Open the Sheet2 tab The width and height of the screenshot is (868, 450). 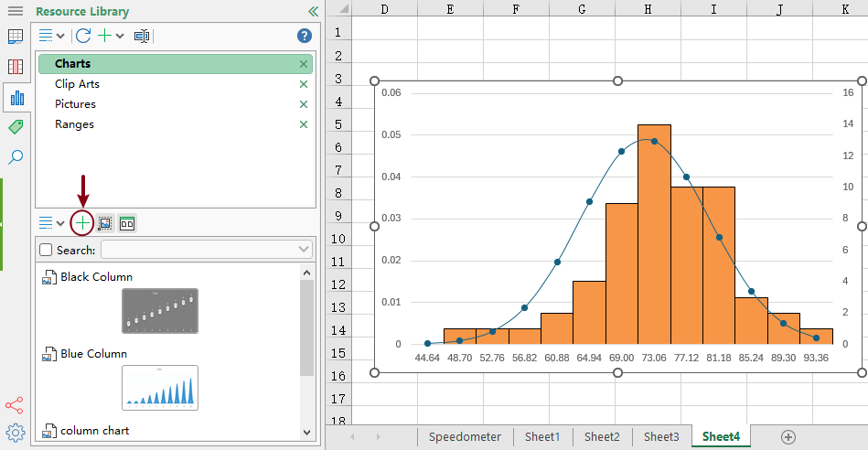coord(602,436)
